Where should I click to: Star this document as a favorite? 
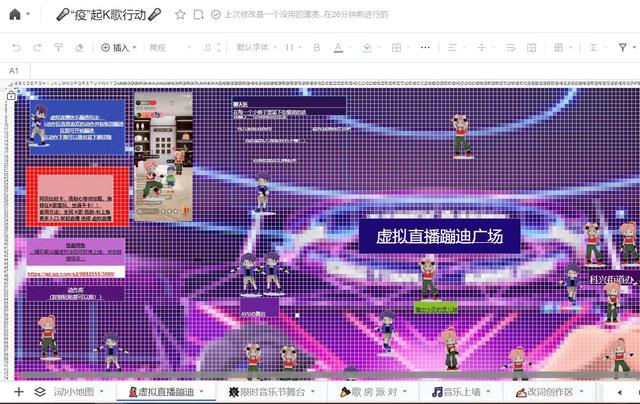pos(180,15)
